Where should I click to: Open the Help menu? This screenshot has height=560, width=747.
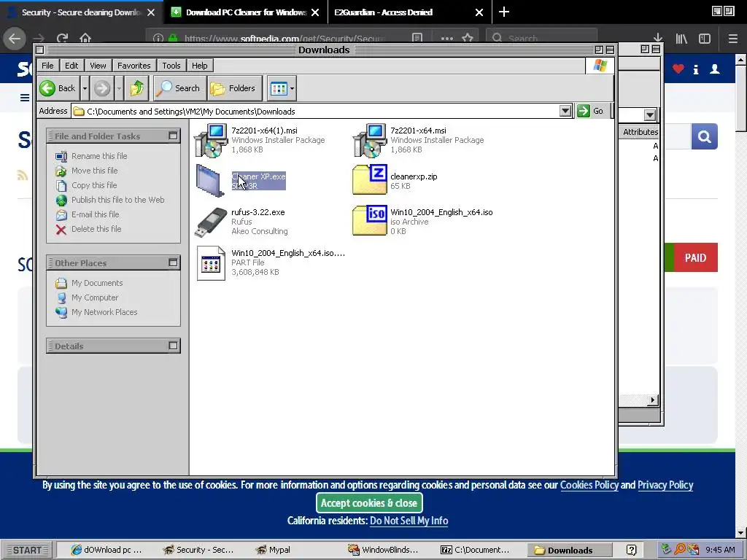coord(200,65)
